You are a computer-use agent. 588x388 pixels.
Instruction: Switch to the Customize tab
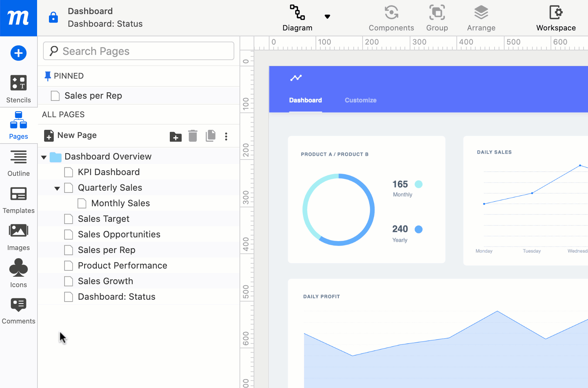pos(360,100)
